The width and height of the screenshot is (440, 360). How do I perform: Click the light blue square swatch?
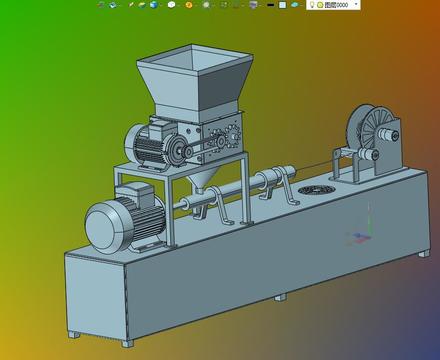[282, 5]
